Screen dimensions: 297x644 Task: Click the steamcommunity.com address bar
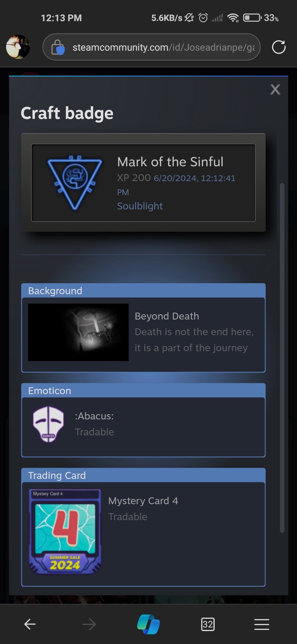[x=151, y=47]
